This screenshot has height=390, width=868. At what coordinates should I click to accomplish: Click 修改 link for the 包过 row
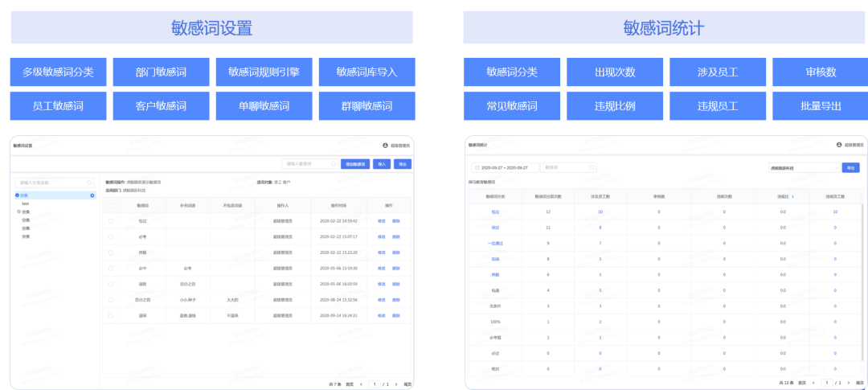381,220
